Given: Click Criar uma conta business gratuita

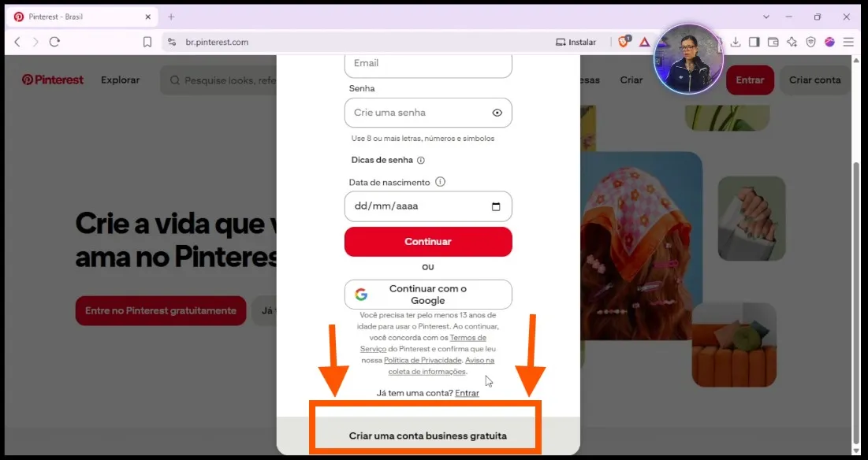Looking at the screenshot, I should (x=427, y=436).
